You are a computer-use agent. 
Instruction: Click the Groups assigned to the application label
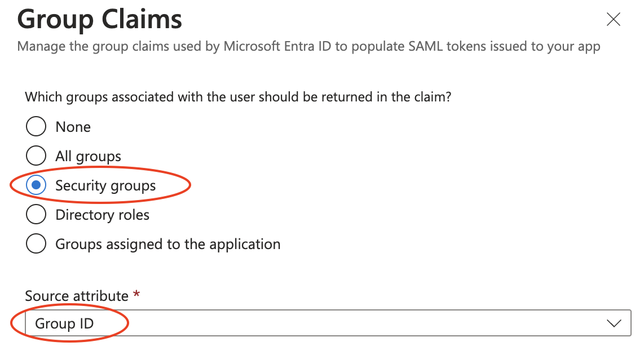(168, 244)
